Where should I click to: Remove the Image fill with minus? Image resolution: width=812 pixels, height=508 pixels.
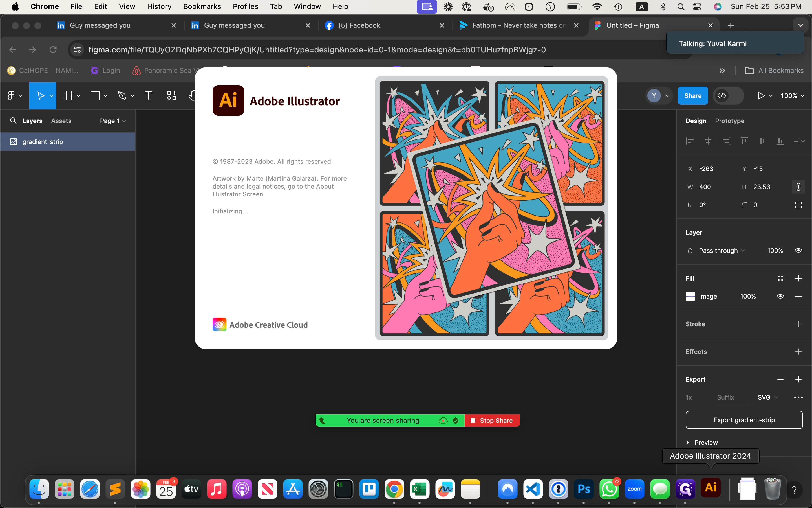798,296
